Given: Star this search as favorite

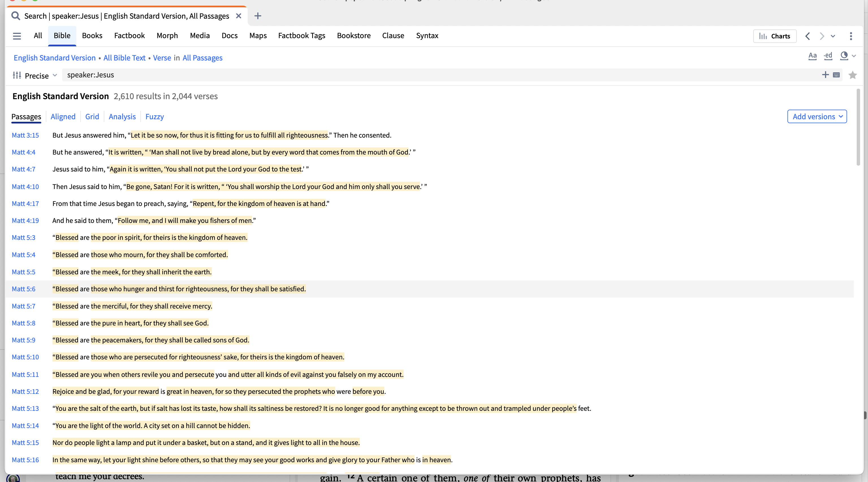Looking at the screenshot, I should [x=852, y=75].
